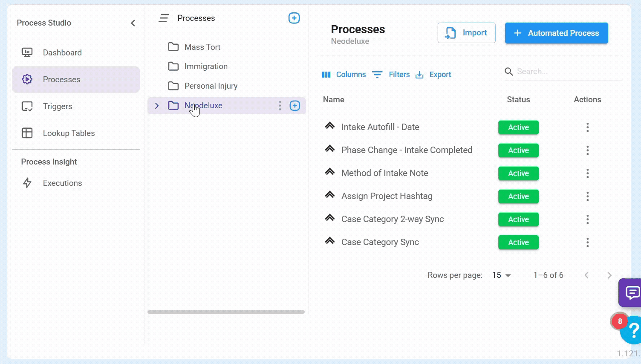641x364 pixels.
Task: Open the rows per page dropdown
Action: (502, 275)
